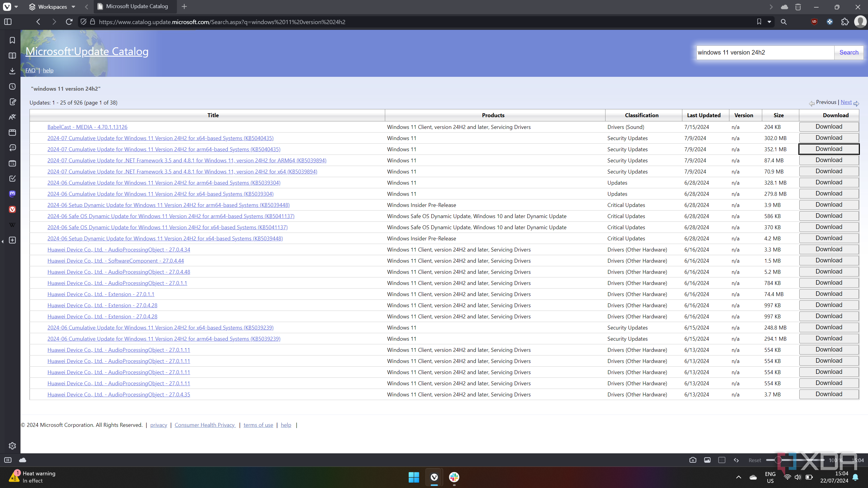
Task: Open the Downloads panel in sidebar
Action: click(x=12, y=71)
